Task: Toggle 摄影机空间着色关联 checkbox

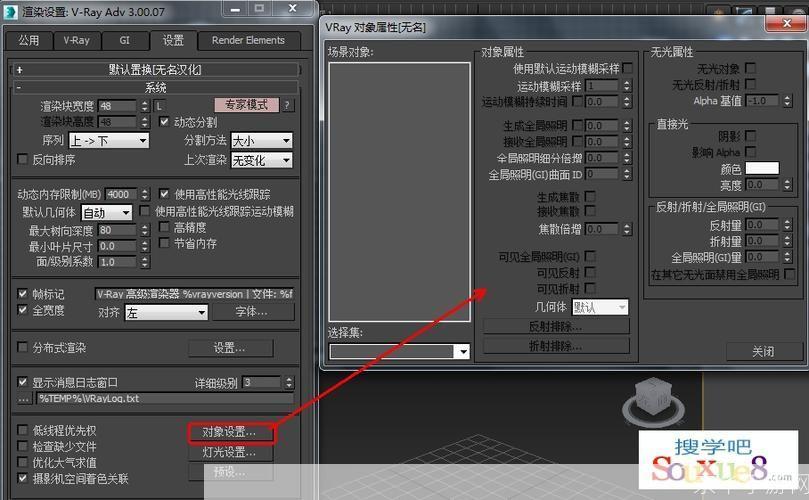Action: [x=22, y=478]
